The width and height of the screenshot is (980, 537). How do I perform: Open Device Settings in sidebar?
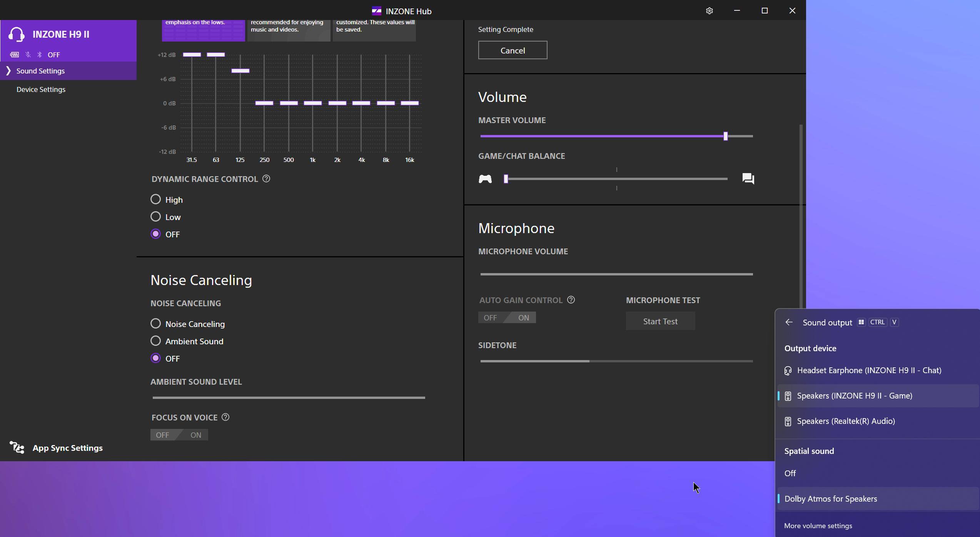(x=41, y=89)
